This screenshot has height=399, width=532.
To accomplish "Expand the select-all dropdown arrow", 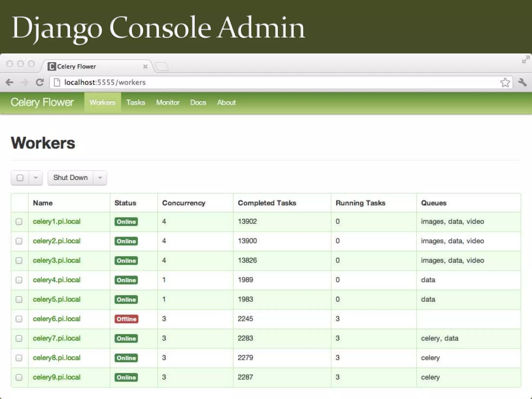I will tap(36, 178).
